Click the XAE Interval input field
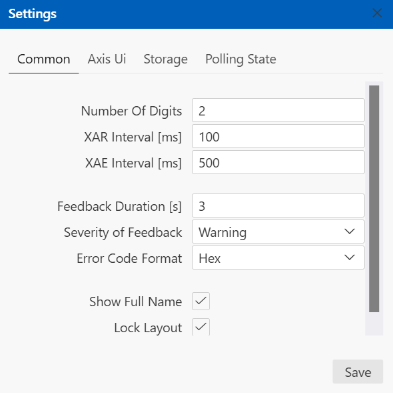This screenshot has width=393, height=393. coord(278,162)
